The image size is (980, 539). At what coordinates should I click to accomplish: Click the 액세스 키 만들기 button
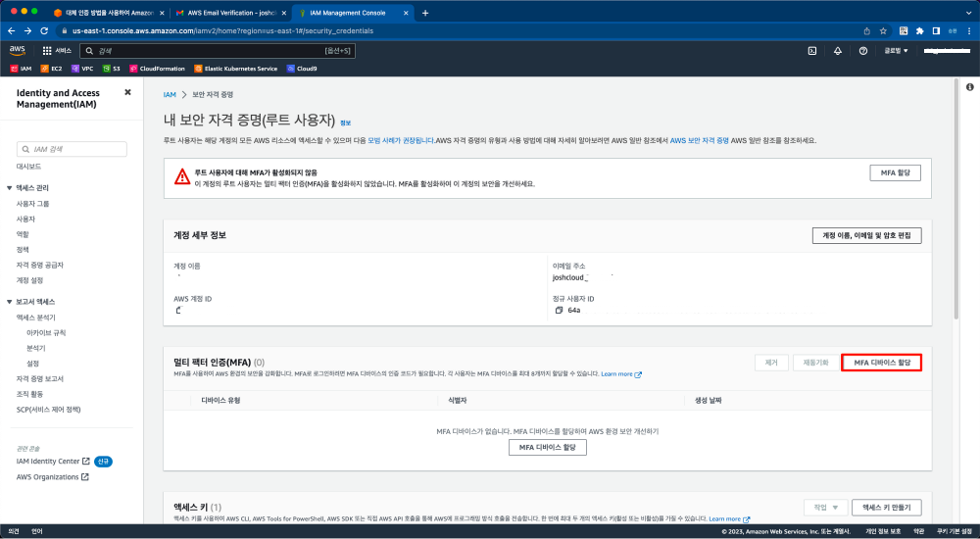[x=886, y=507]
